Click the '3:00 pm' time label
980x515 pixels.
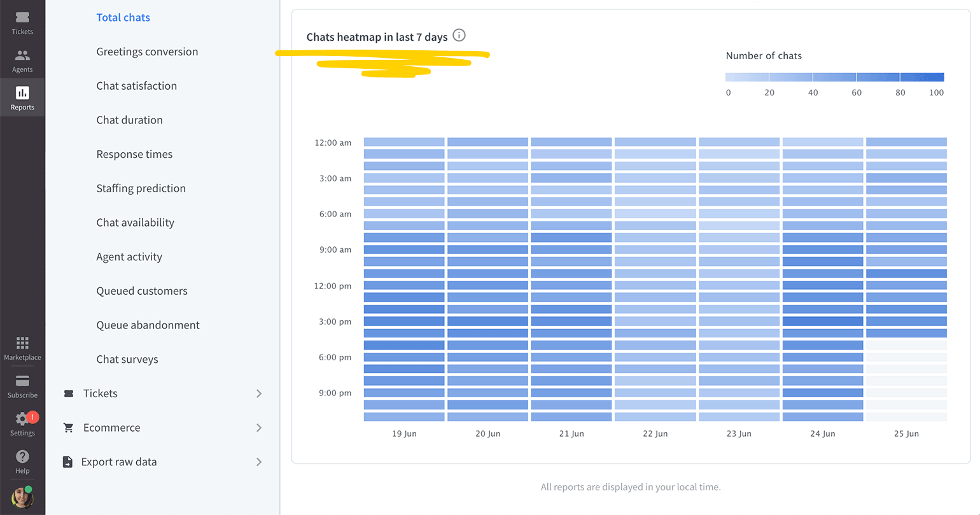(335, 321)
